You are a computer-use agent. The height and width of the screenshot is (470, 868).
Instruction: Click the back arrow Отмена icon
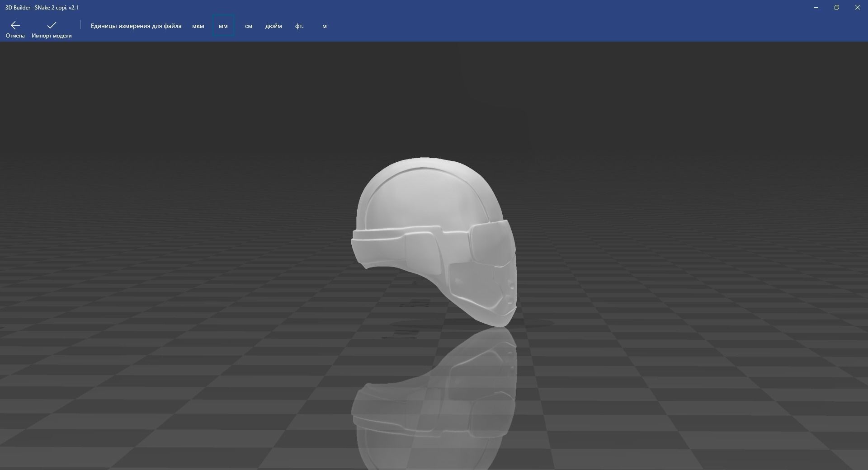15,25
